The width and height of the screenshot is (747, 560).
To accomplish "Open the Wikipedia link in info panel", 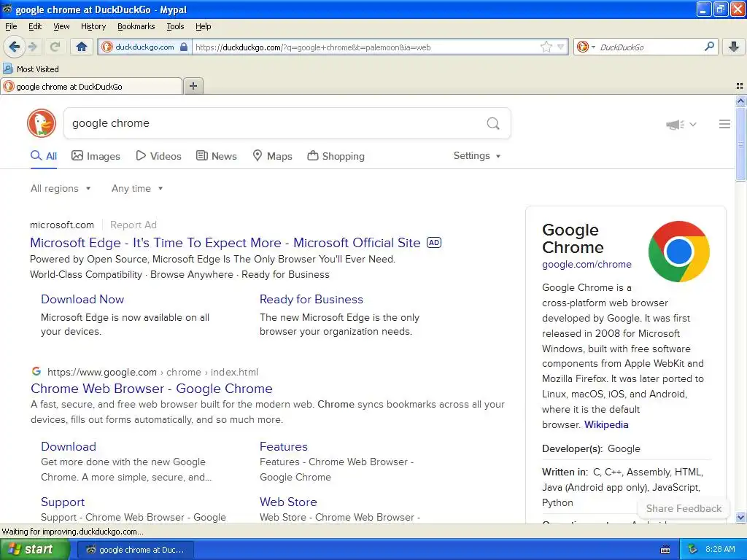I will click(606, 425).
